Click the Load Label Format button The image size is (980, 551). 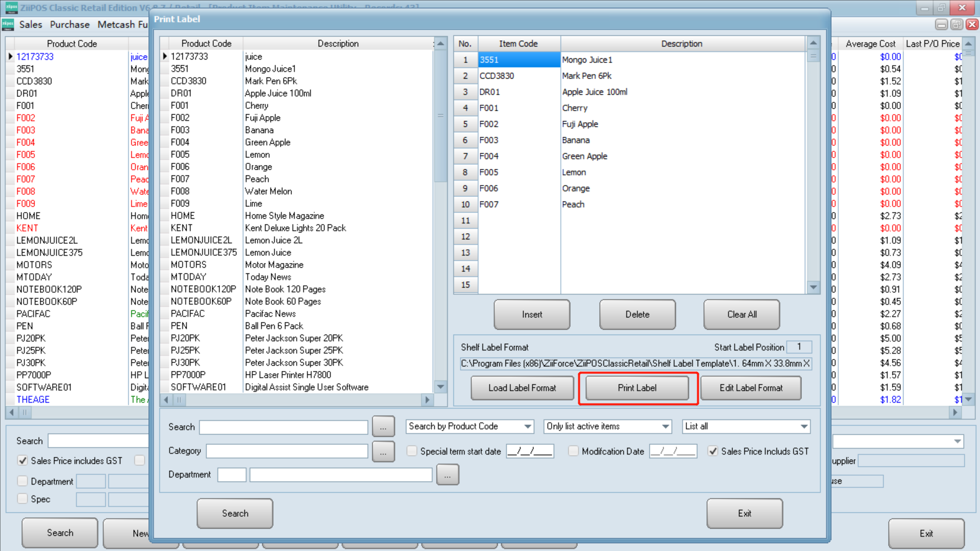[522, 388]
